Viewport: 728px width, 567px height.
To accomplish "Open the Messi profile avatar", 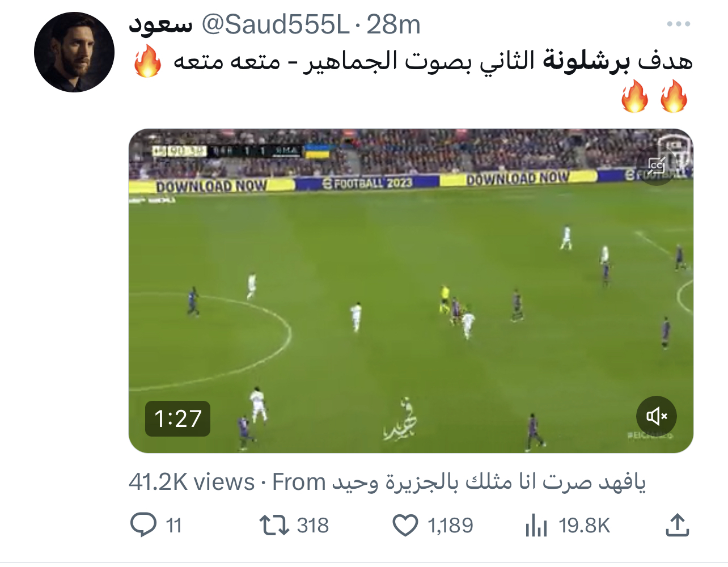I will (x=74, y=52).
